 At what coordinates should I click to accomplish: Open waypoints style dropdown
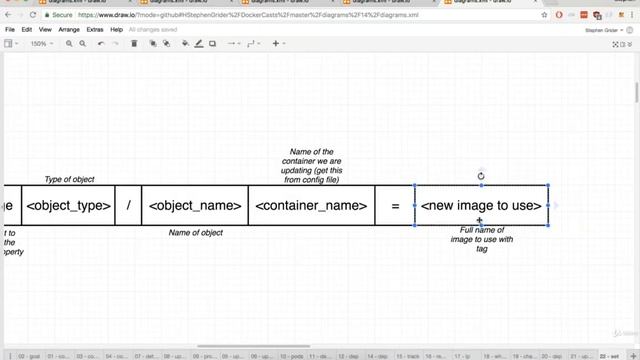(253, 43)
